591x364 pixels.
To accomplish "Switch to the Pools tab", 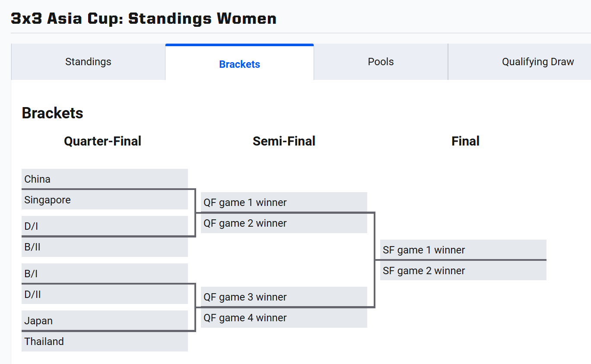I will (x=381, y=62).
